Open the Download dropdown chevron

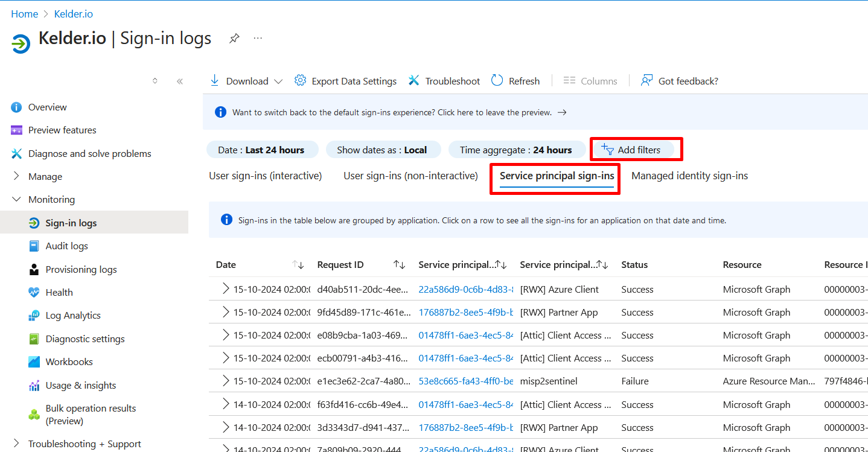tap(278, 81)
